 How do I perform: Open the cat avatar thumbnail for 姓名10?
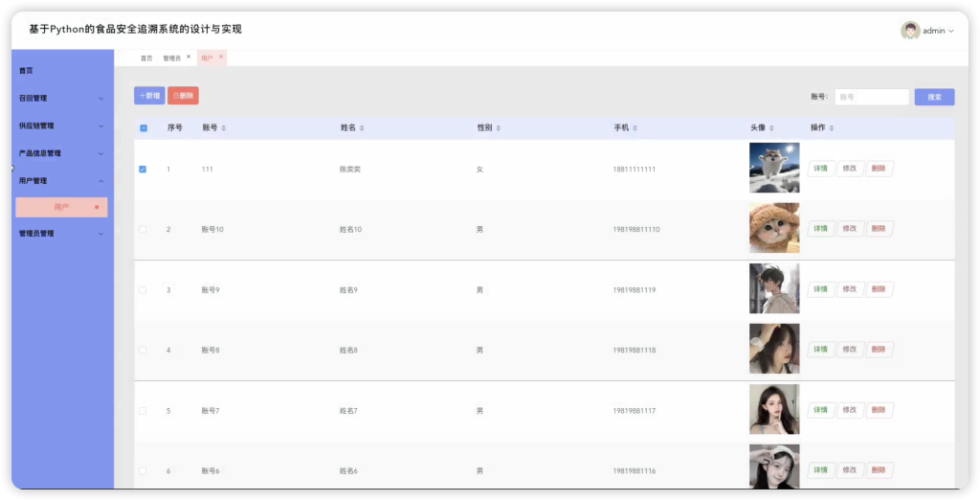pos(774,228)
